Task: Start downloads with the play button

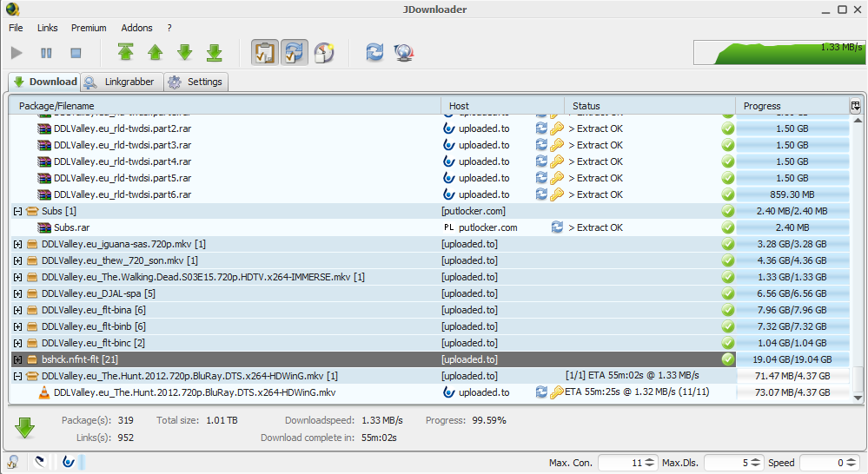Action: point(17,53)
